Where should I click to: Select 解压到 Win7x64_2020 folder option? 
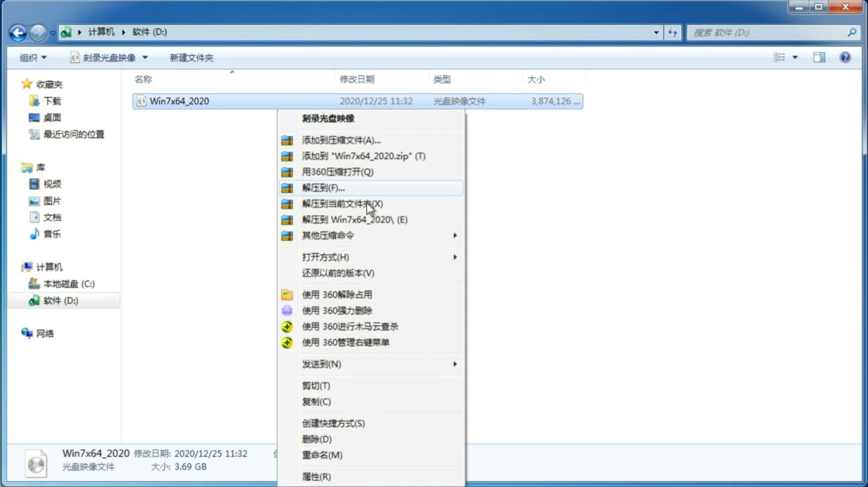(x=354, y=219)
